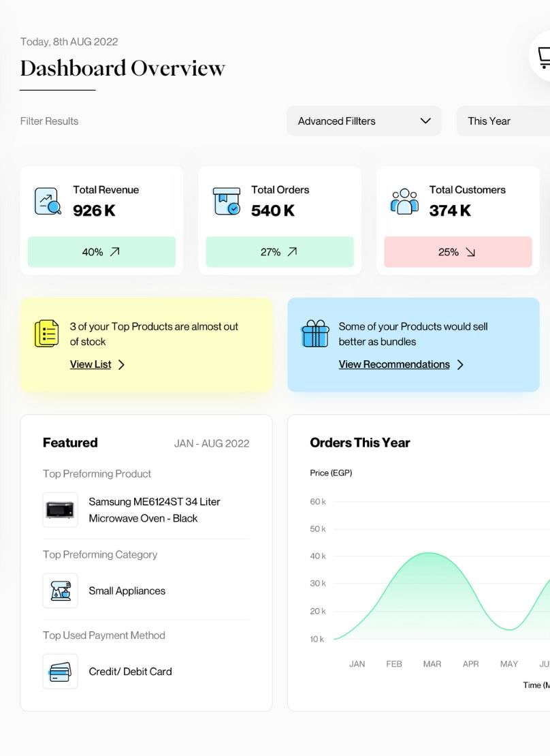Open the Advanced Fillters dropdown
The height and width of the screenshot is (756, 550).
click(364, 121)
